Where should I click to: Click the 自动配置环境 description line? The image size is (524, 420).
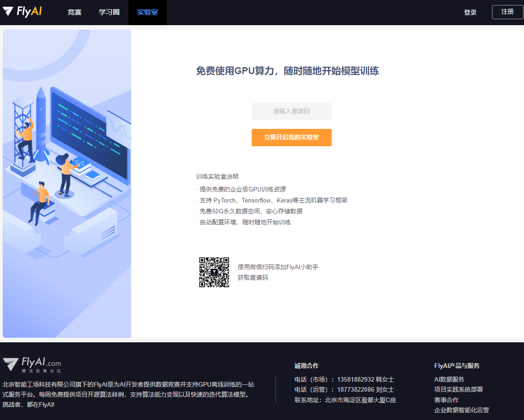click(x=245, y=223)
